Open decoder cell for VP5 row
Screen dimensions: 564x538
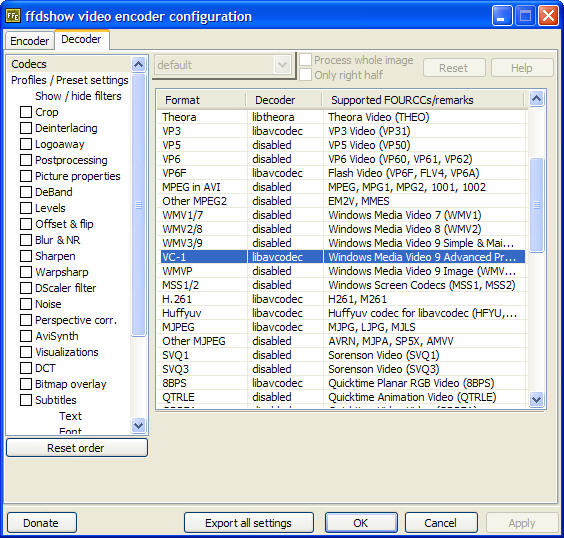[285, 145]
